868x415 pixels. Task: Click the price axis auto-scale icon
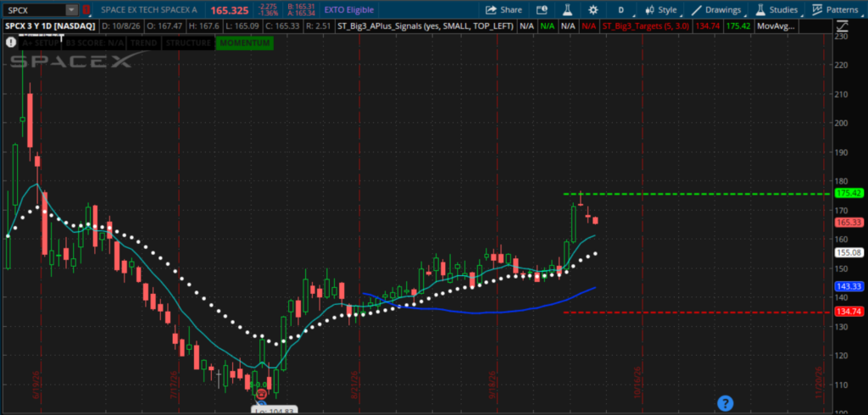pos(843,25)
